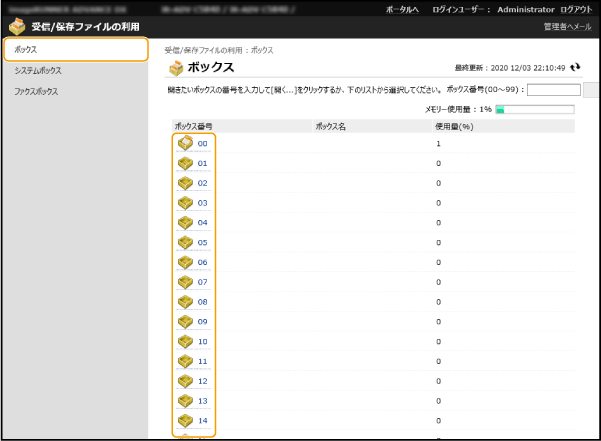This screenshot has height=441, width=601.
Task: Select ボックス in the left sidebar
Action: (x=27, y=49)
